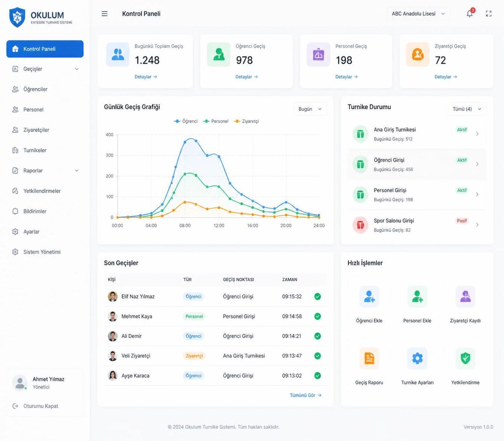Click Elif Naz Yılmaz avatar in table
The image size is (504, 441).
tap(113, 296)
